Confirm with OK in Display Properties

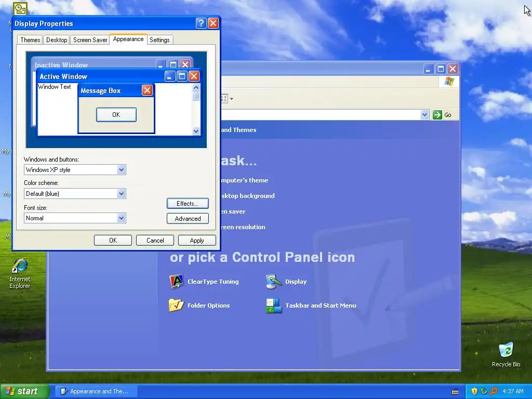point(113,240)
